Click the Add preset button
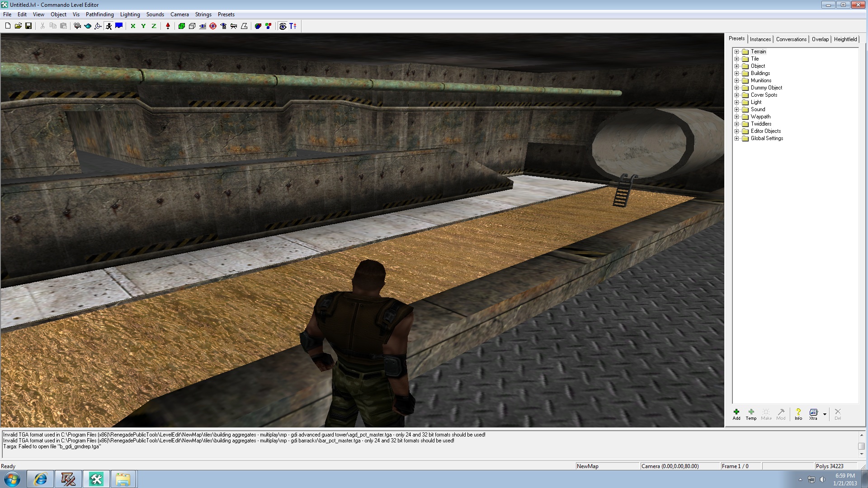Image resolution: width=868 pixels, height=488 pixels. tap(736, 414)
